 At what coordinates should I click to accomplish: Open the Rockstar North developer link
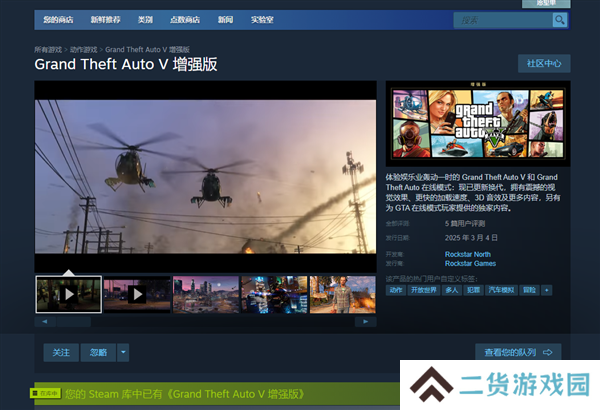[x=468, y=254]
